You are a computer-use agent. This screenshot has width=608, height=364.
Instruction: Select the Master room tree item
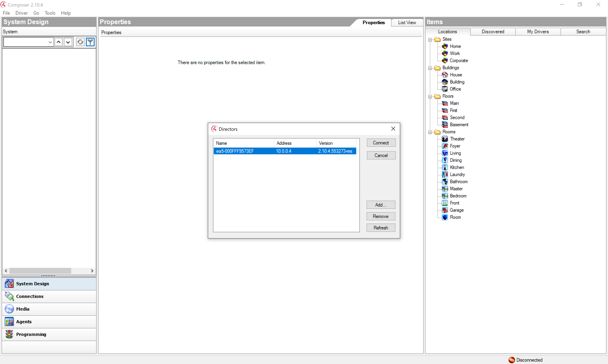(x=456, y=189)
